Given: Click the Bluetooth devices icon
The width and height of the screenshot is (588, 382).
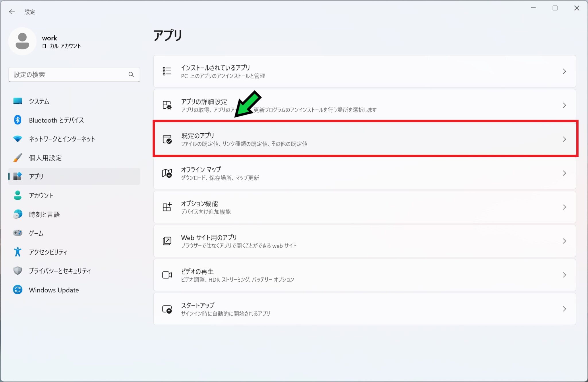Looking at the screenshot, I should click(18, 120).
